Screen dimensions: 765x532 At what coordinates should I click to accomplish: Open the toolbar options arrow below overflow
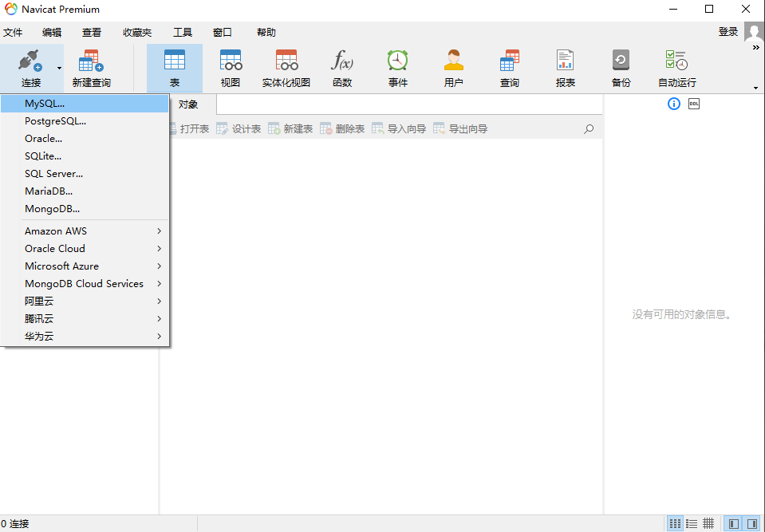[755, 89]
